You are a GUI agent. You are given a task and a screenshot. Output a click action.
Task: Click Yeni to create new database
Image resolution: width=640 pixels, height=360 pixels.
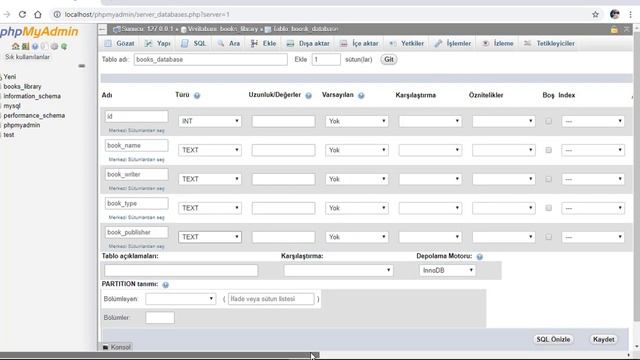(x=10, y=77)
